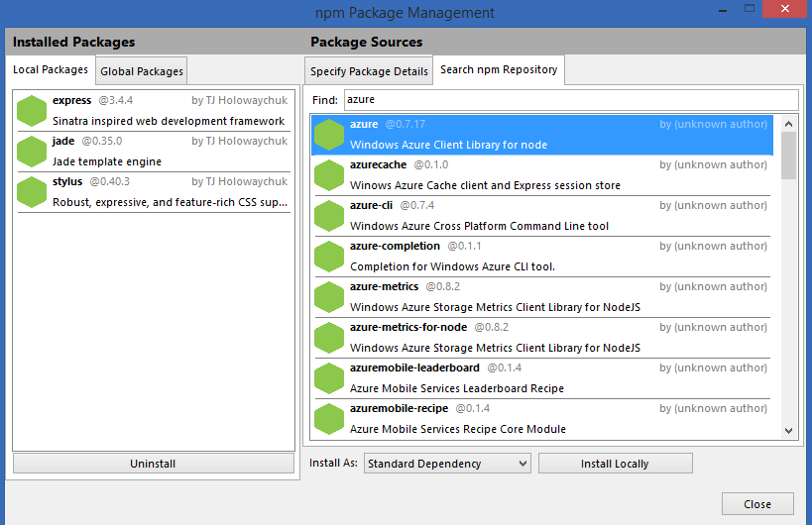Select the jade @0.35.0 package name
Screen dimensions: 812x525
63,142
